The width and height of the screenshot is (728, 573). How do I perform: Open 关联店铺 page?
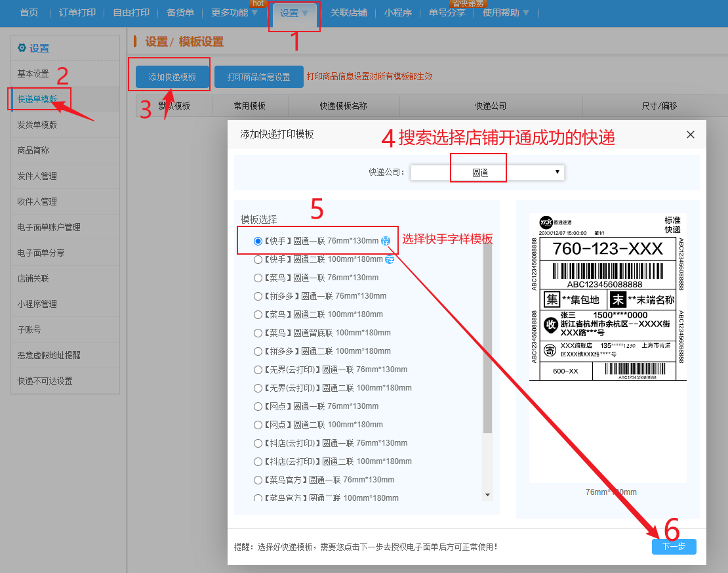click(x=349, y=12)
